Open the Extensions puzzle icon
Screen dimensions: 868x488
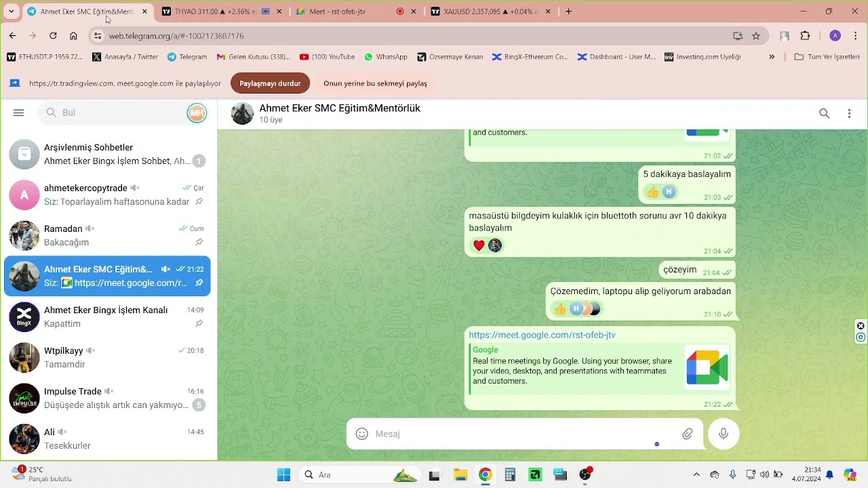click(x=805, y=36)
